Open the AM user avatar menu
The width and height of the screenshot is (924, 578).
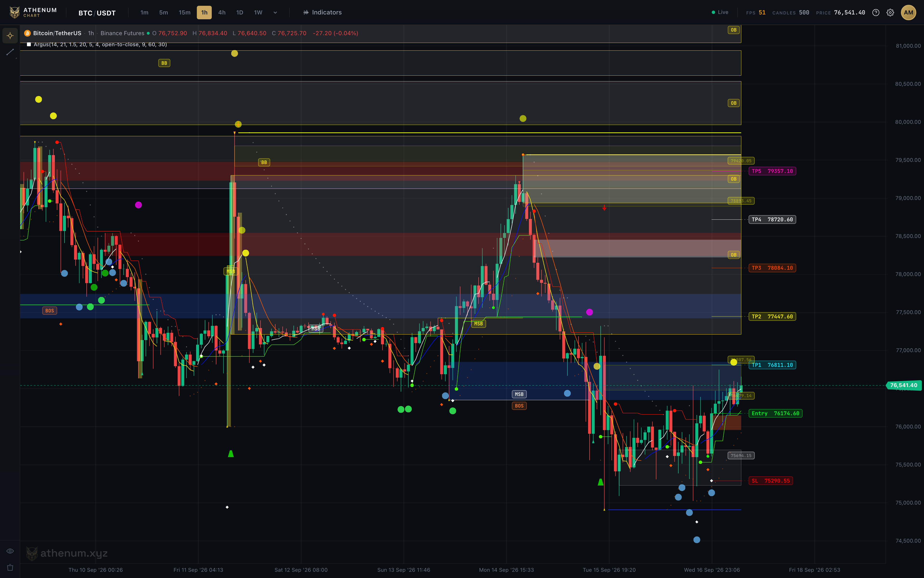point(908,13)
